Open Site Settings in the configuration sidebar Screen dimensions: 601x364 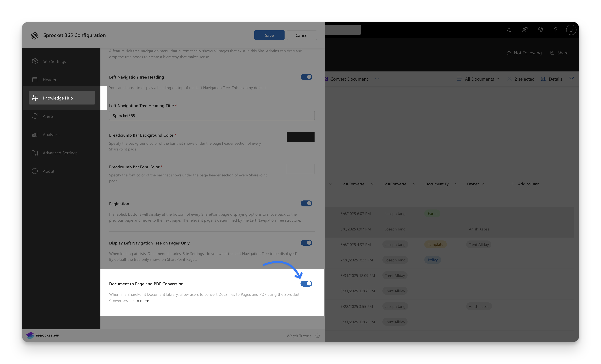point(54,61)
